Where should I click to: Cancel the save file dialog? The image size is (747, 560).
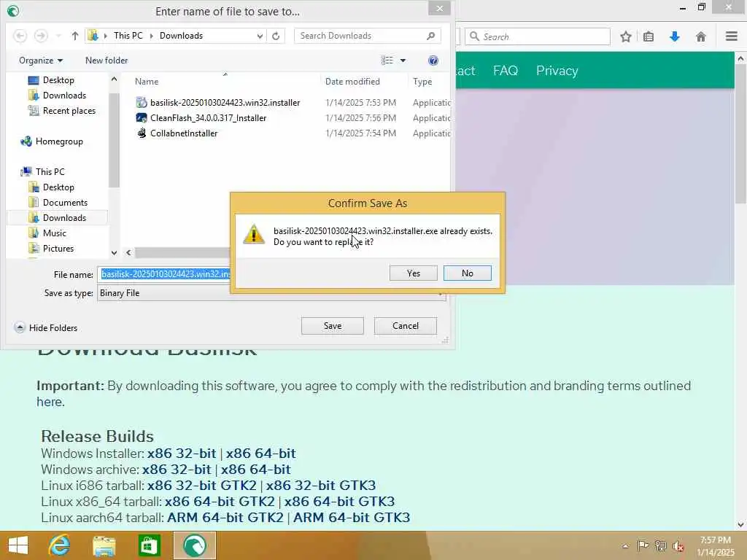(406, 326)
